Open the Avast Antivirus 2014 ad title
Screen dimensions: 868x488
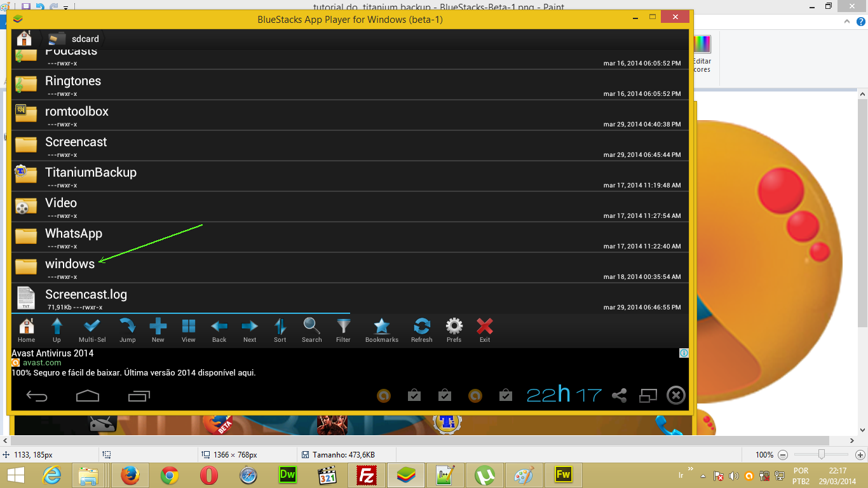(x=52, y=353)
